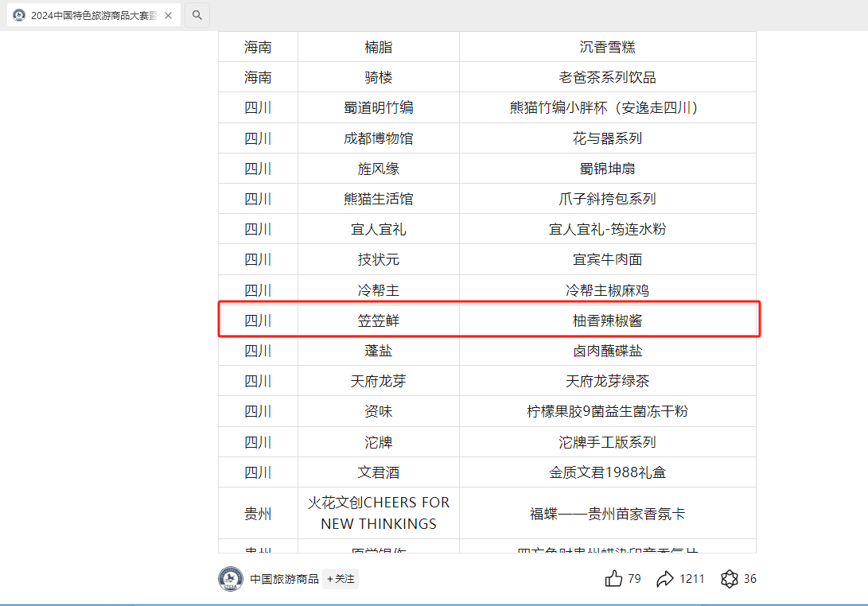Select the cell 金质文君1988礼盒

(x=608, y=472)
